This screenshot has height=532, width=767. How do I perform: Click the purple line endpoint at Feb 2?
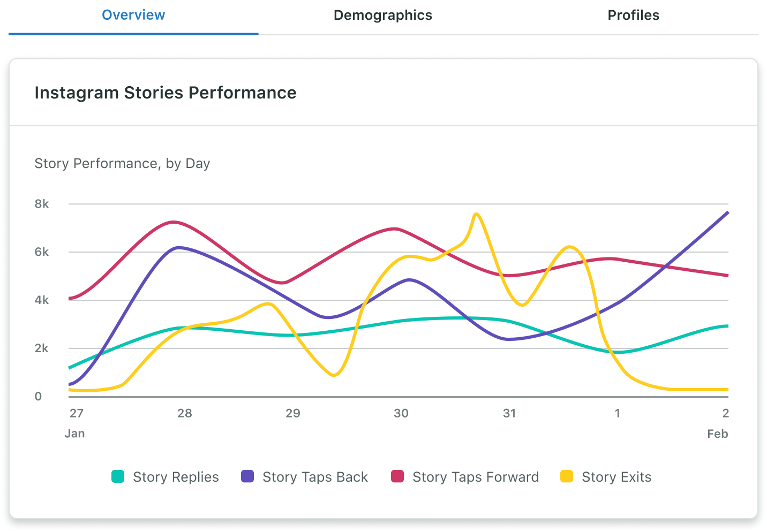(x=727, y=213)
